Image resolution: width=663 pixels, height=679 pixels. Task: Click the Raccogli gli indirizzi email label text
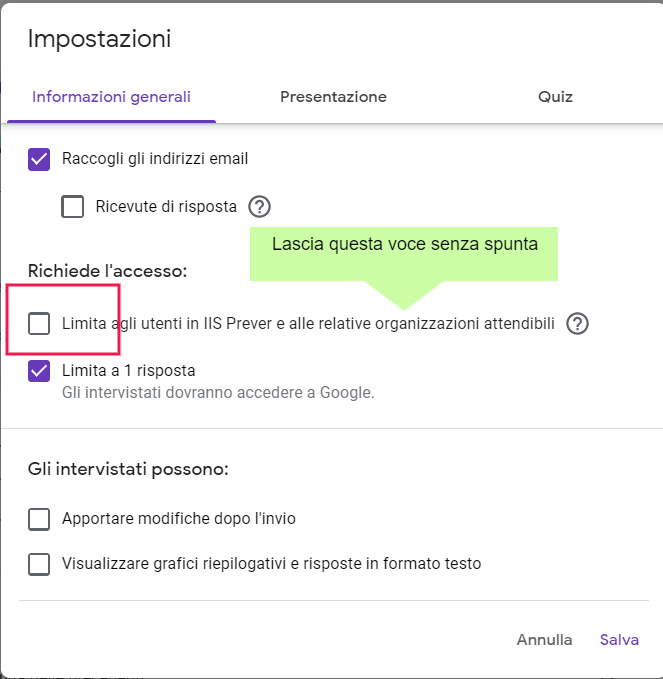point(155,158)
